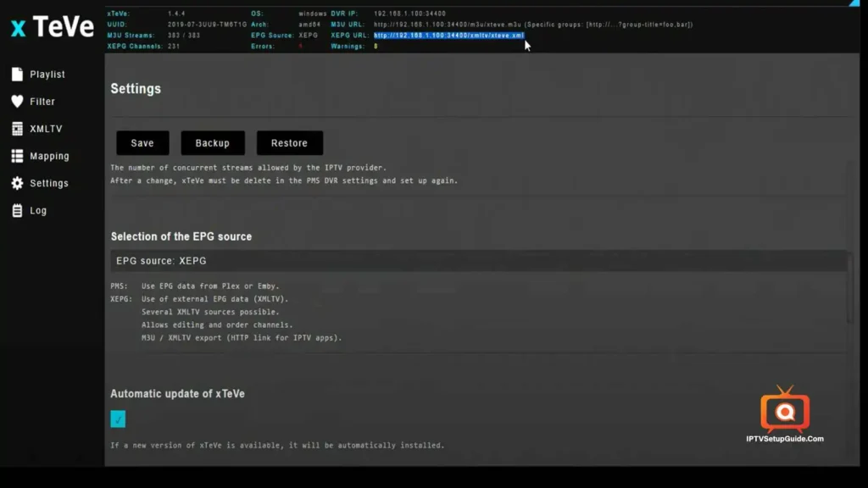Screen dimensions: 868x488
Task: Select the highlighted xteve.xml URL text
Action: point(448,35)
